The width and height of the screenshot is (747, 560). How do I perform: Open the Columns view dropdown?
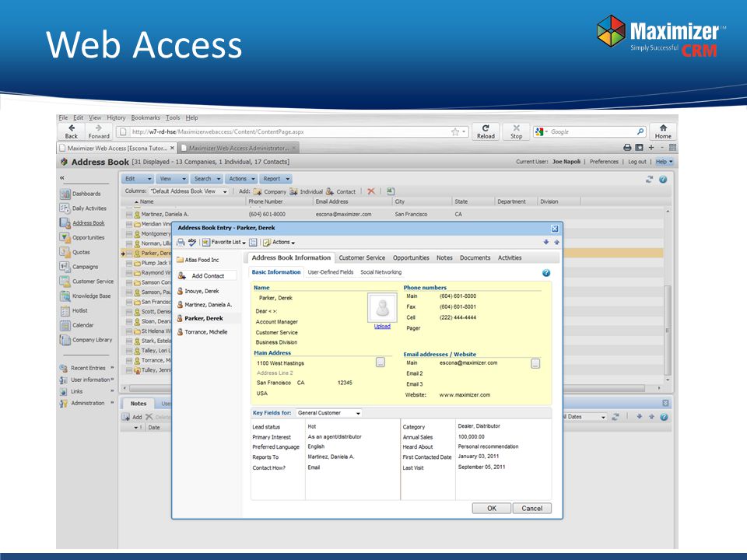189,191
